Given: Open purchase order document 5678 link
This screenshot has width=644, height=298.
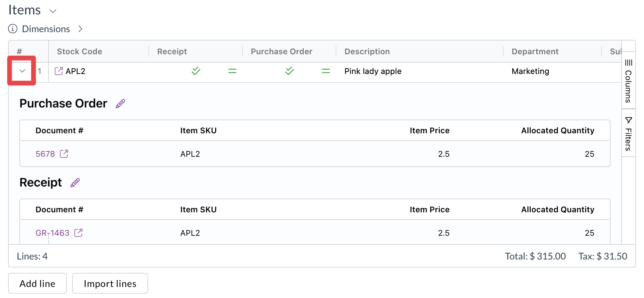Looking at the screenshot, I should (45, 154).
